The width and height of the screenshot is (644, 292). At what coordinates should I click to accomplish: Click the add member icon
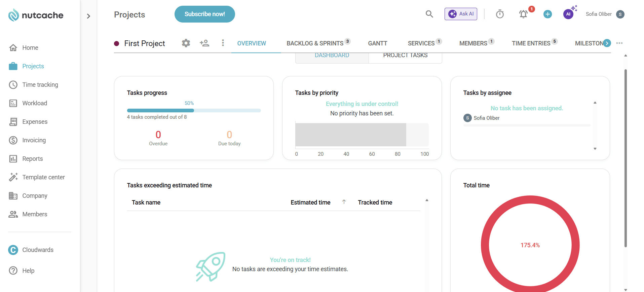click(204, 43)
